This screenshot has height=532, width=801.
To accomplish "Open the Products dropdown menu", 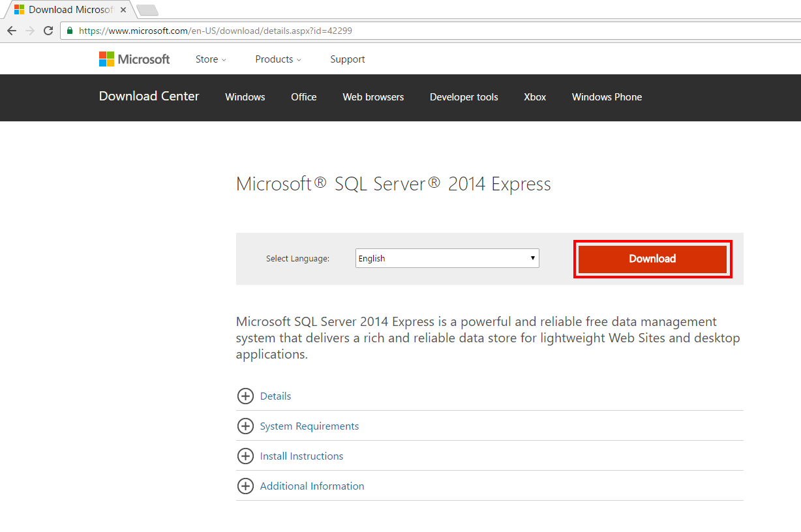I will (x=278, y=59).
